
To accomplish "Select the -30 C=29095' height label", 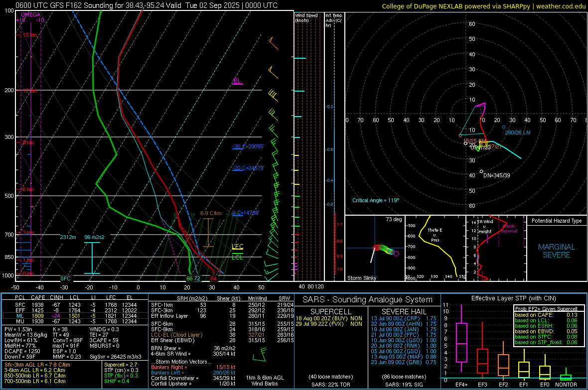I will tap(248, 146).
